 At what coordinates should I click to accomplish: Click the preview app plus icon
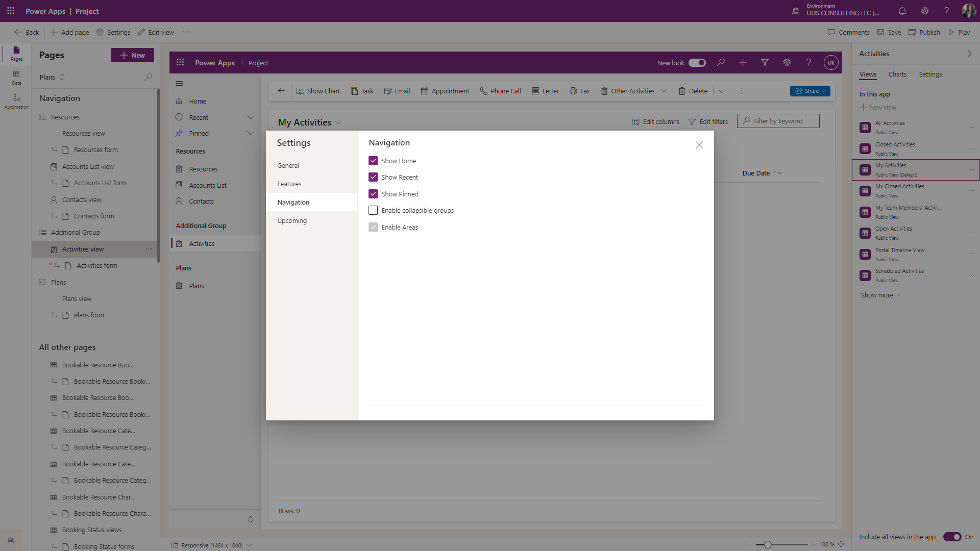[x=743, y=62]
